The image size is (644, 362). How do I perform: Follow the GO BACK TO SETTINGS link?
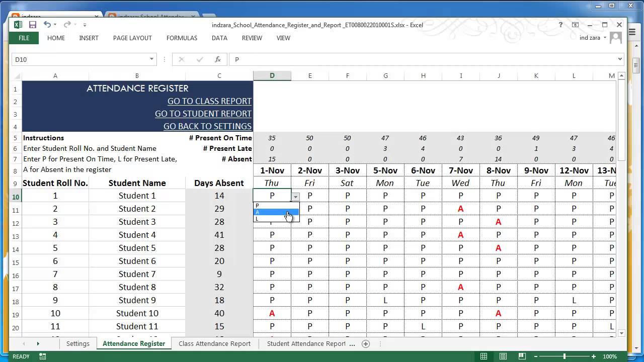(x=207, y=126)
